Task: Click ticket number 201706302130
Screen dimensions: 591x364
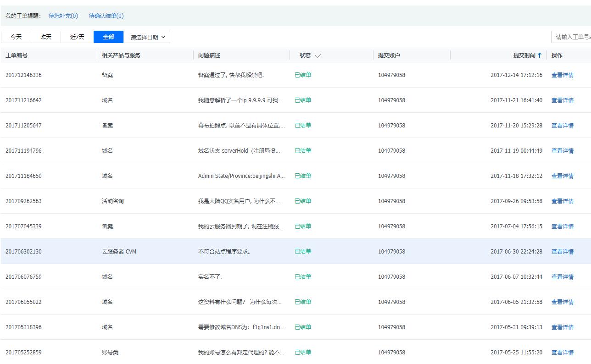Action: (x=23, y=252)
